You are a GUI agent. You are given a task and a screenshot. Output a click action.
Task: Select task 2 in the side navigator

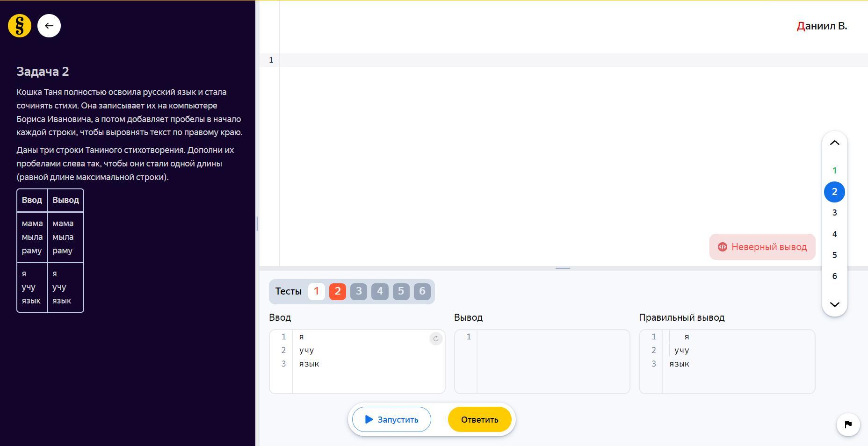(834, 192)
